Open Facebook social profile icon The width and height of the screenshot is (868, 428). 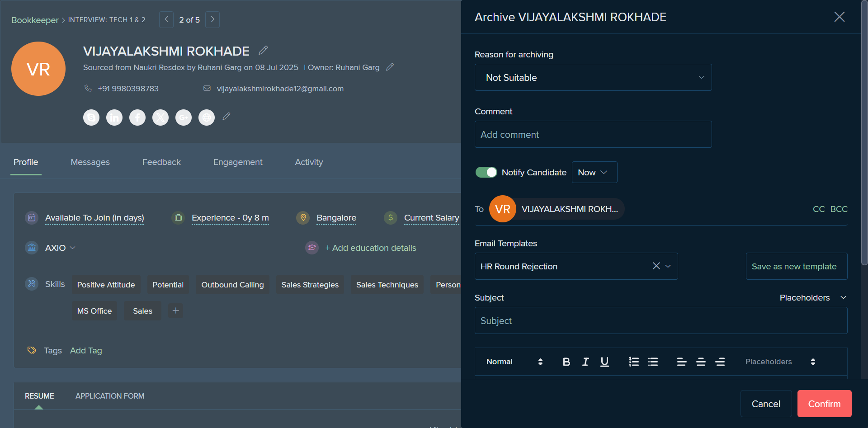[137, 118]
